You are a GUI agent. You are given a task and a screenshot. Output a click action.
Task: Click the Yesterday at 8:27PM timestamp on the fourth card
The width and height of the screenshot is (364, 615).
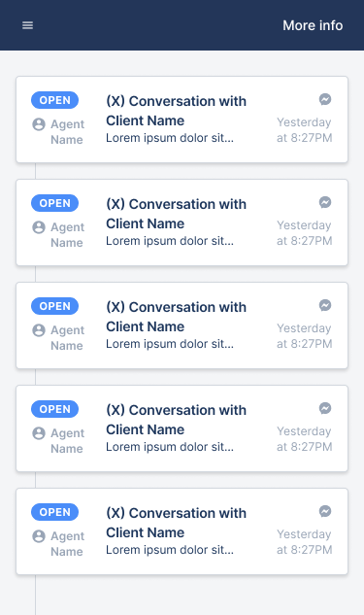pyautogui.click(x=305, y=439)
